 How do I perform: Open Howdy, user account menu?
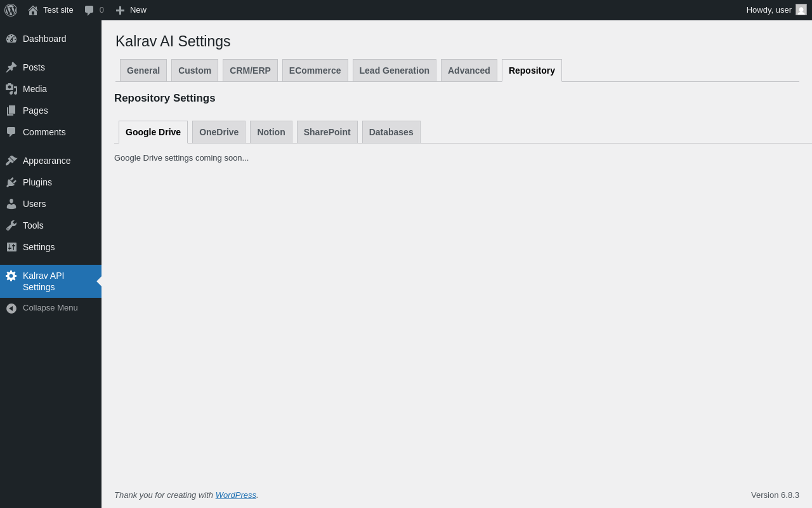click(776, 10)
